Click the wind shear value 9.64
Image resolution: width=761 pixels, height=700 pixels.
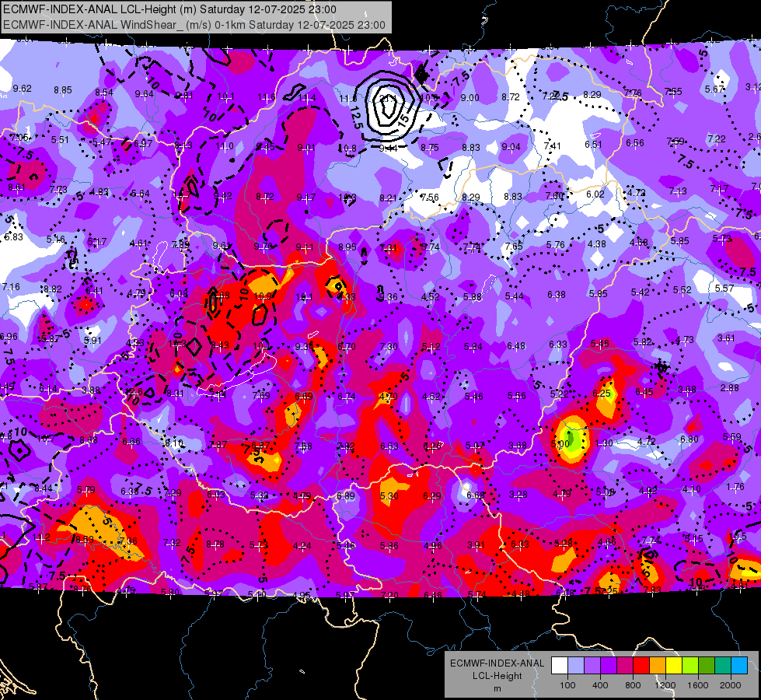(x=144, y=94)
